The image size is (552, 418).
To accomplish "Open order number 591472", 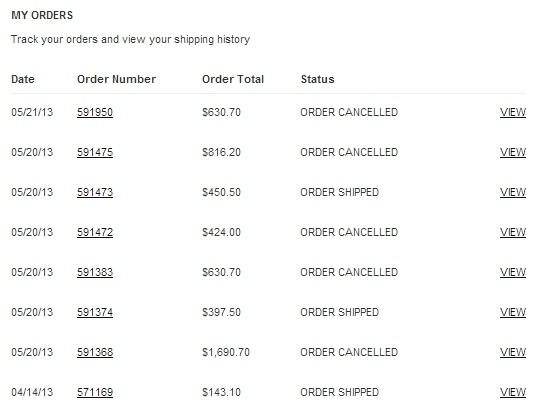I will 95,232.
